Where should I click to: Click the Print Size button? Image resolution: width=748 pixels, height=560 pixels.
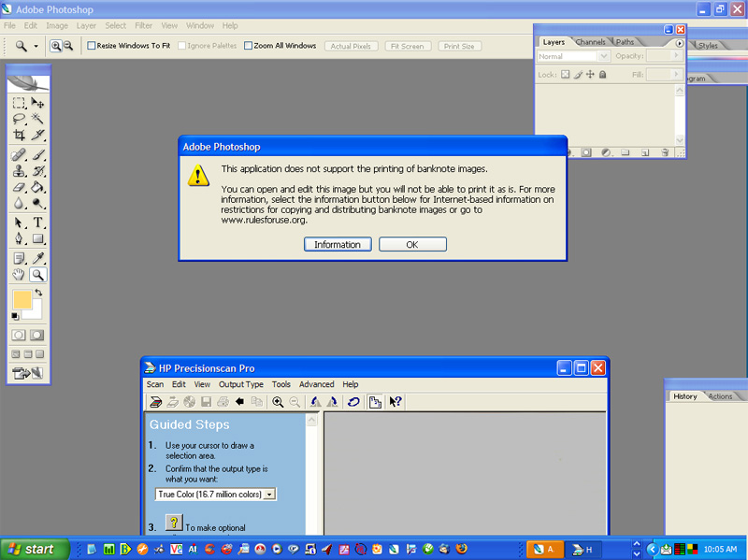[x=459, y=46]
